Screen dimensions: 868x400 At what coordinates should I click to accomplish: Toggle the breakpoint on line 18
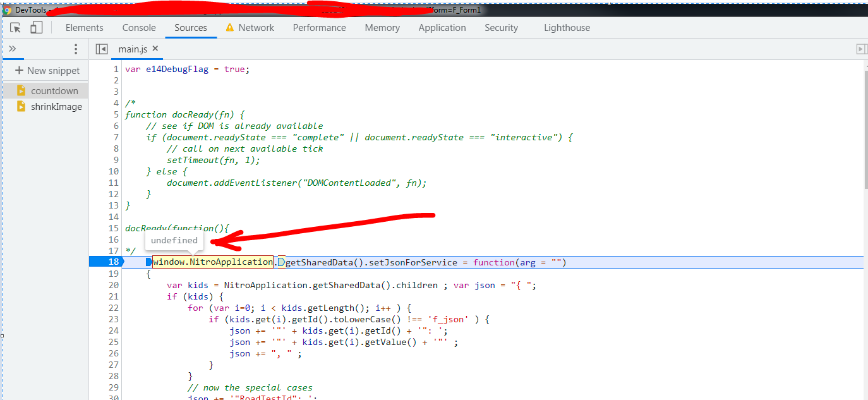(x=113, y=262)
